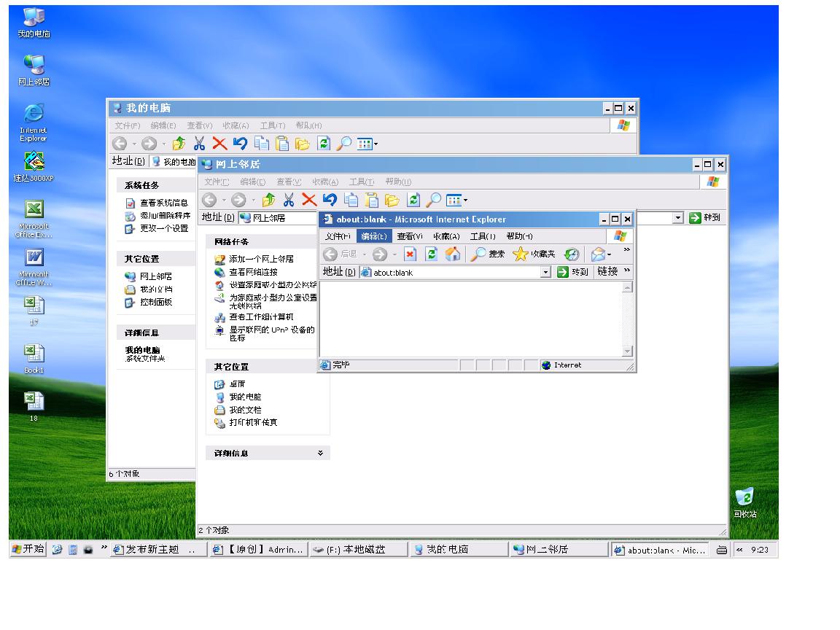This screenshot has width=840, height=630.
Task: Click Paste icon in 网上邻居 window toolbar
Action: pyautogui.click(x=371, y=200)
